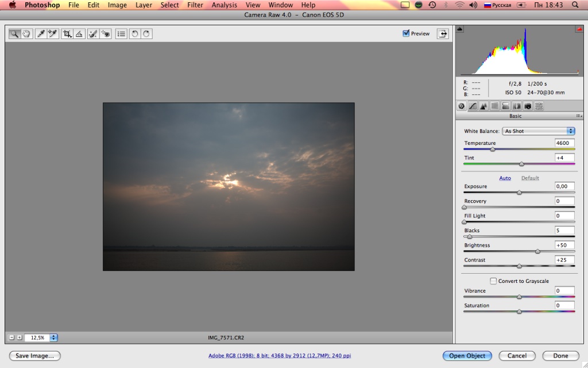Image resolution: width=588 pixels, height=368 pixels.
Task: Select the Crop tool
Action: [67, 34]
